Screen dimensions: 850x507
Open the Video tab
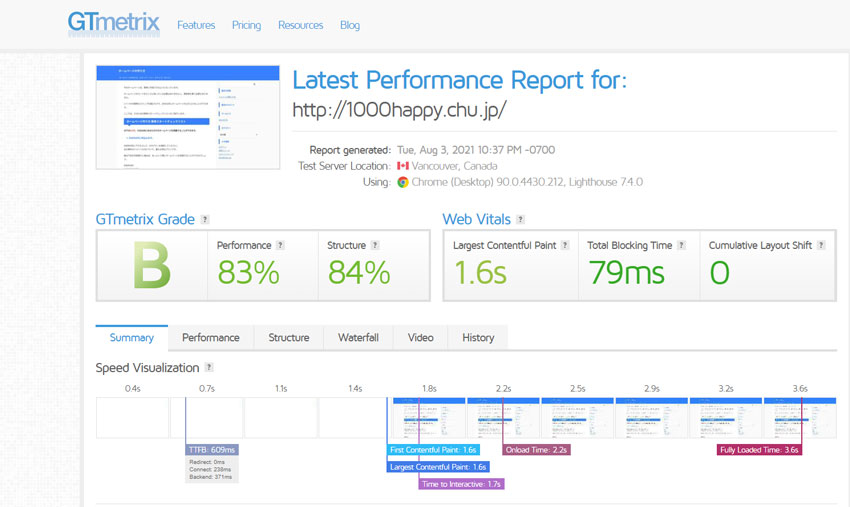click(x=421, y=338)
